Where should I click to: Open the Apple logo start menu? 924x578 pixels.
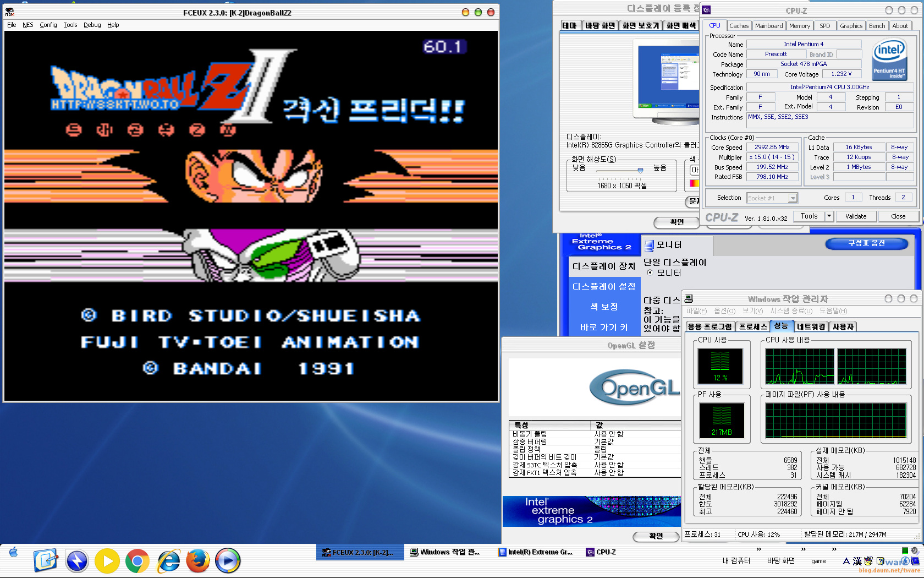(x=14, y=552)
